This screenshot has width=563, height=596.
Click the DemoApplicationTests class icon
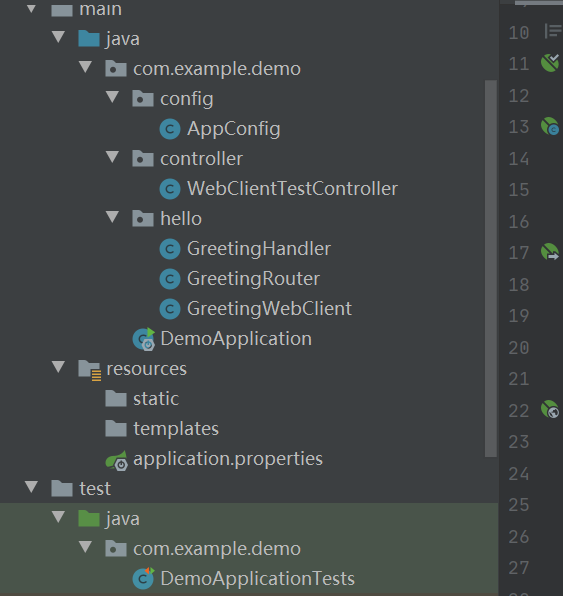click(143, 578)
